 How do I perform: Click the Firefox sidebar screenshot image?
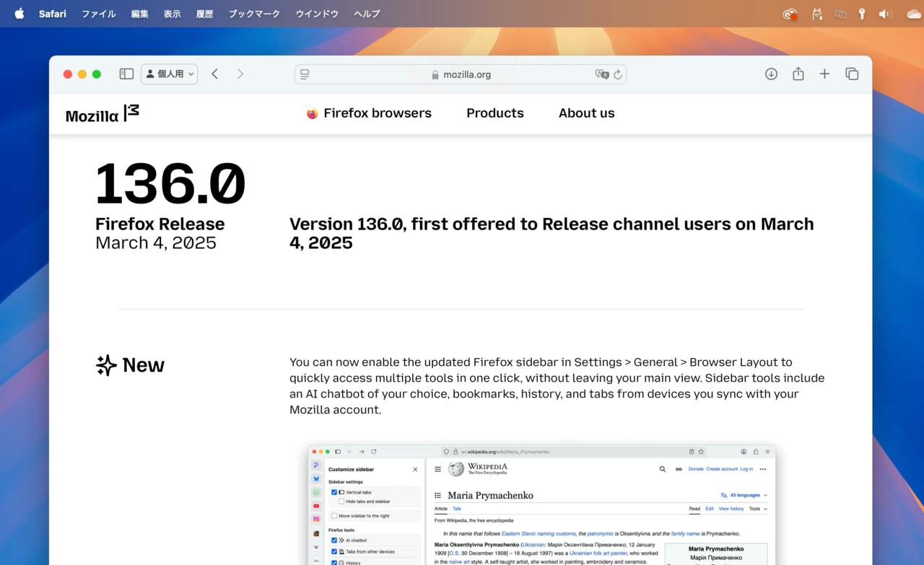[x=541, y=504]
